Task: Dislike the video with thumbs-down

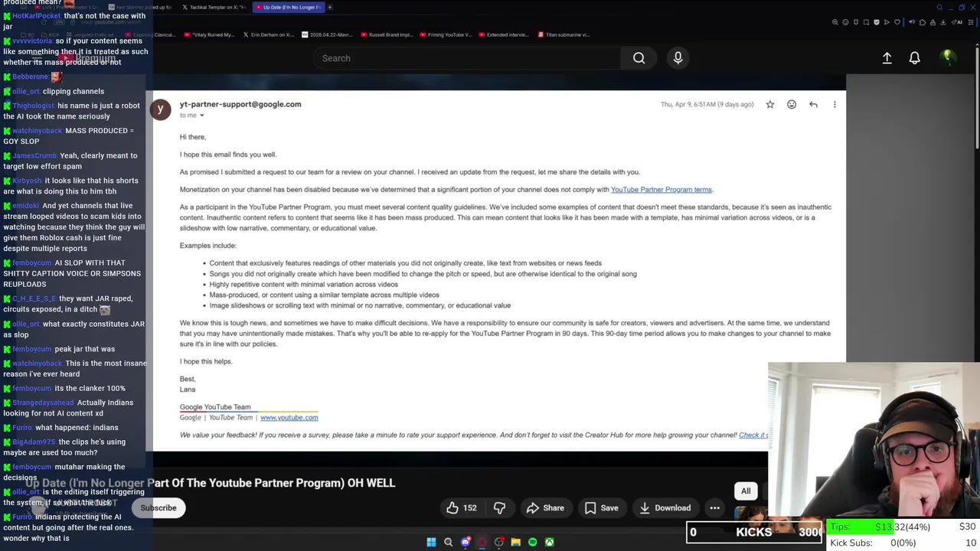Action: pos(499,508)
